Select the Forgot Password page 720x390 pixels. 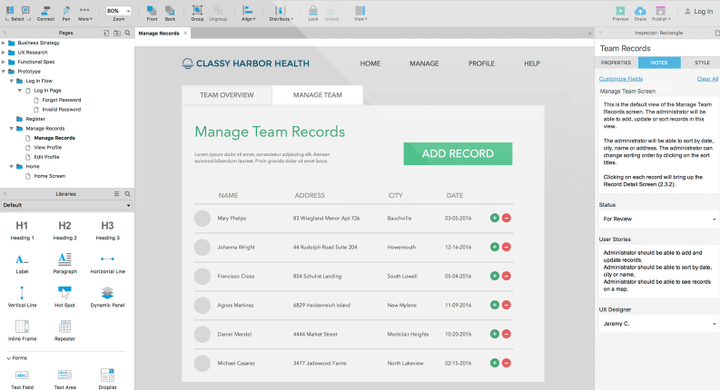point(62,100)
